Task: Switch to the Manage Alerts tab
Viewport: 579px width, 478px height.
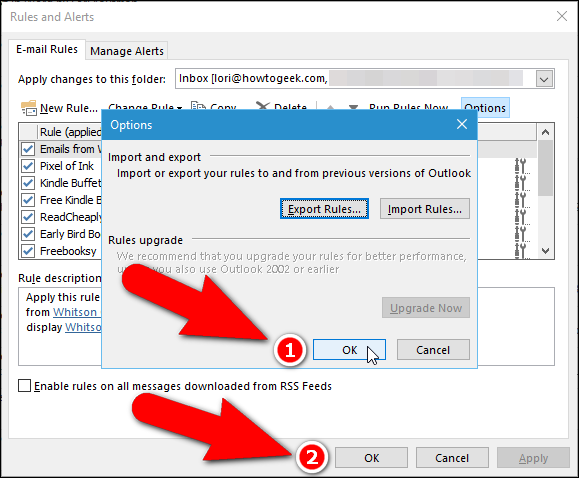Action: point(127,51)
